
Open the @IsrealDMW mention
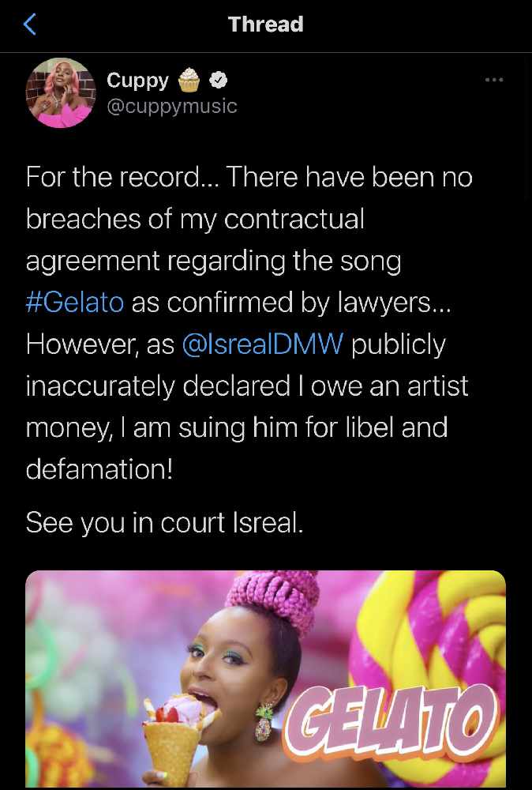click(x=263, y=344)
